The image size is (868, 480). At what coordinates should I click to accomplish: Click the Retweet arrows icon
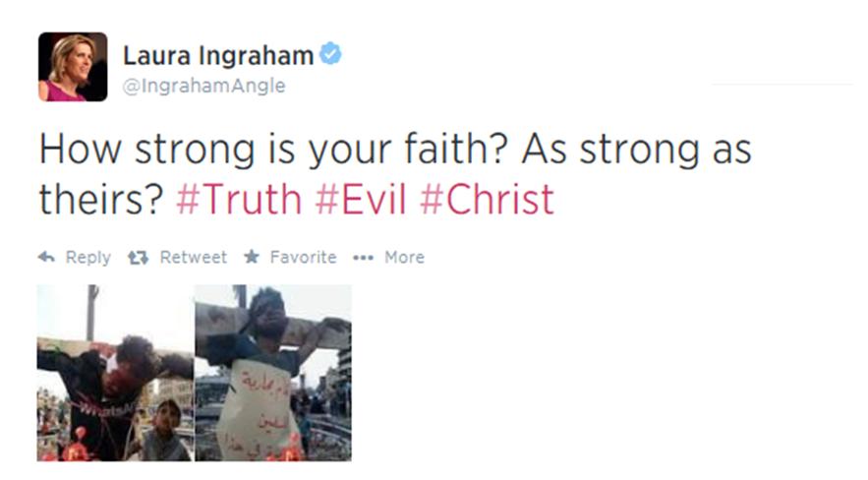pyautogui.click(x=138, y=258)
